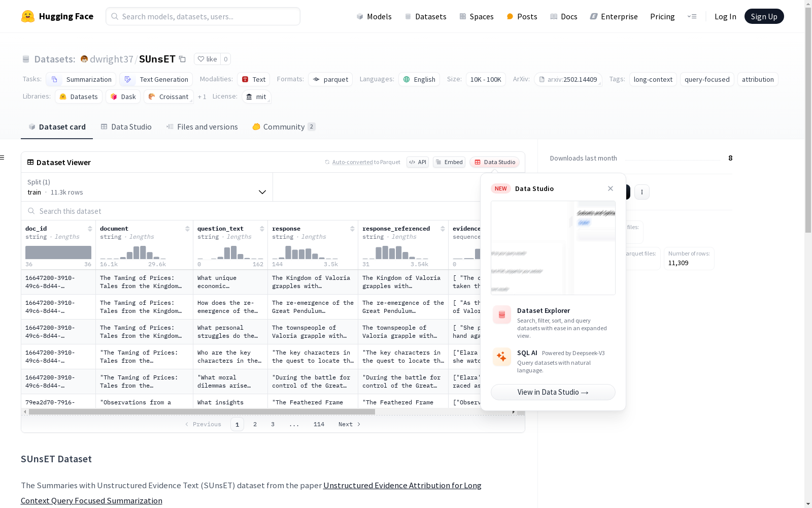812x508 pixels.
Task: Sort by the response column
Action: click(x=352, y=229)
